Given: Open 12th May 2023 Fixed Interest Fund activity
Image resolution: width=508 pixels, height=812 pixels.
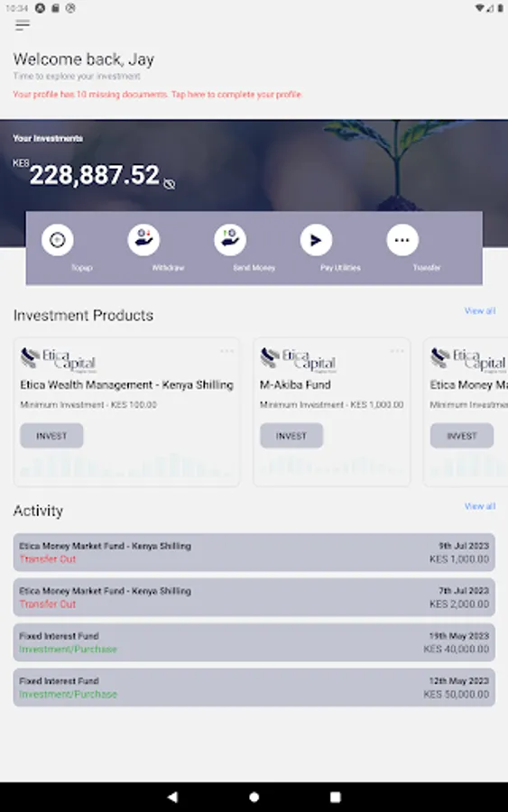Looking at the screenshot, I should pos(254,687).
